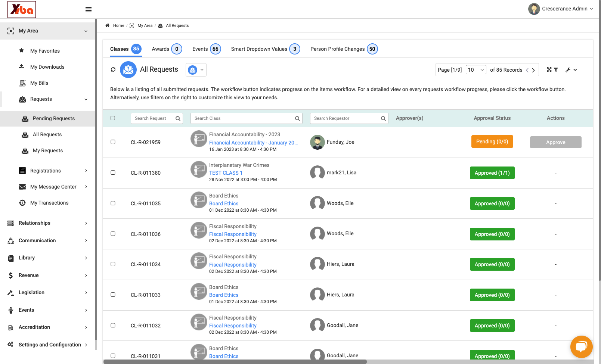
Task: Check the CL-R-011035 row checkbox
Action: point(113,203)
